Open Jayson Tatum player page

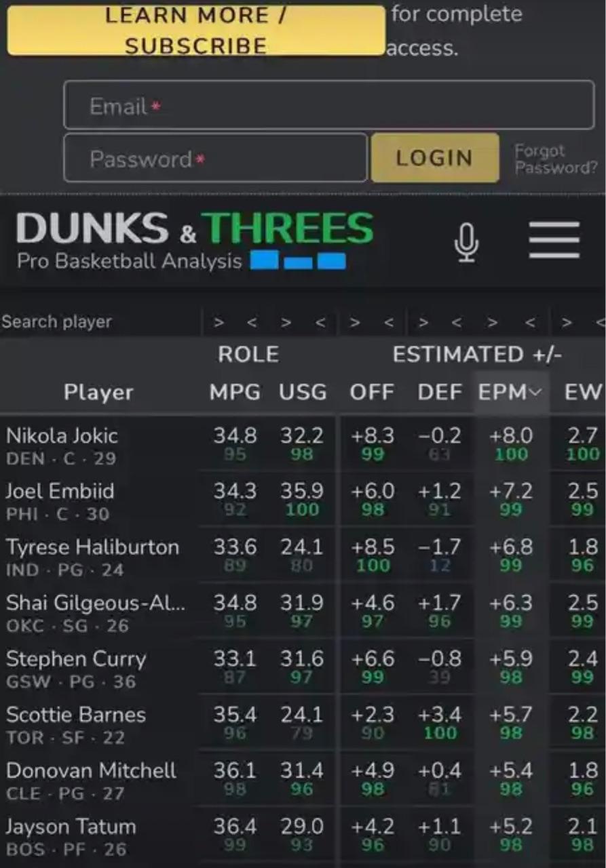pos(71,826)
